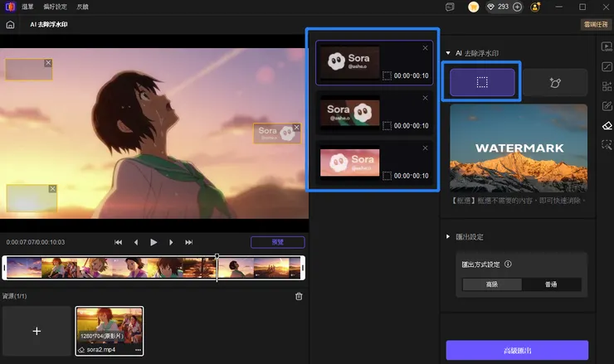Image resolution: width=614 pixels, height=364 pixels.
Task: Select the pink Sora watermark thumbnail
Action: pyautogui.click(x=349, y=163)
